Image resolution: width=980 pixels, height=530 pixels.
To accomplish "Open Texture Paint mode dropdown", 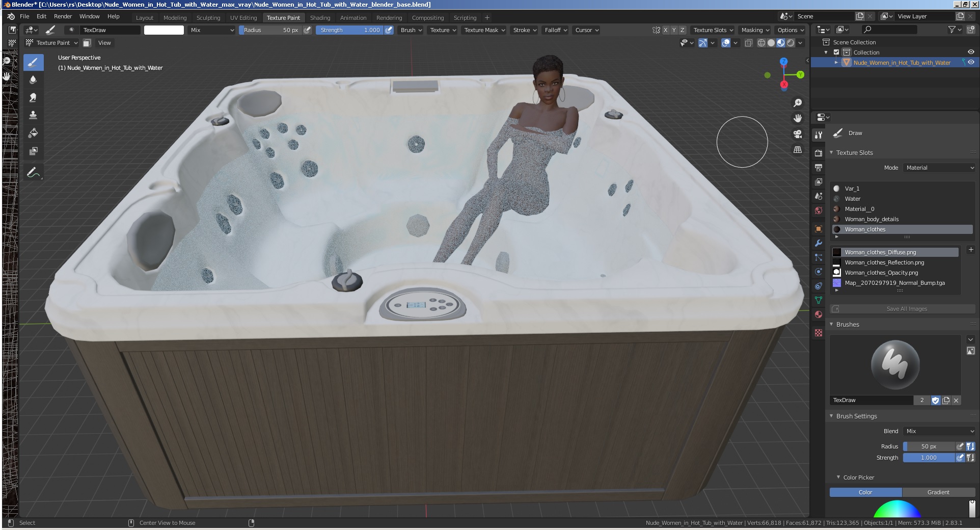I will pyautogui.click(x=52, y=43).
